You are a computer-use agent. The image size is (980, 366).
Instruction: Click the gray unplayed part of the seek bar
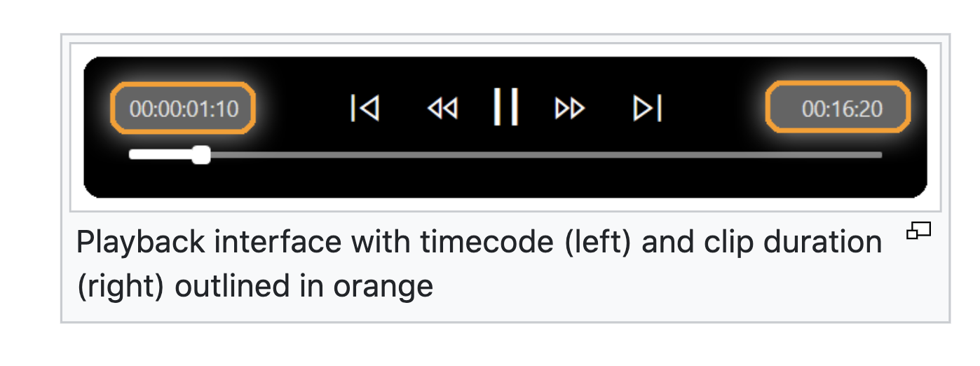coord(540,155)
